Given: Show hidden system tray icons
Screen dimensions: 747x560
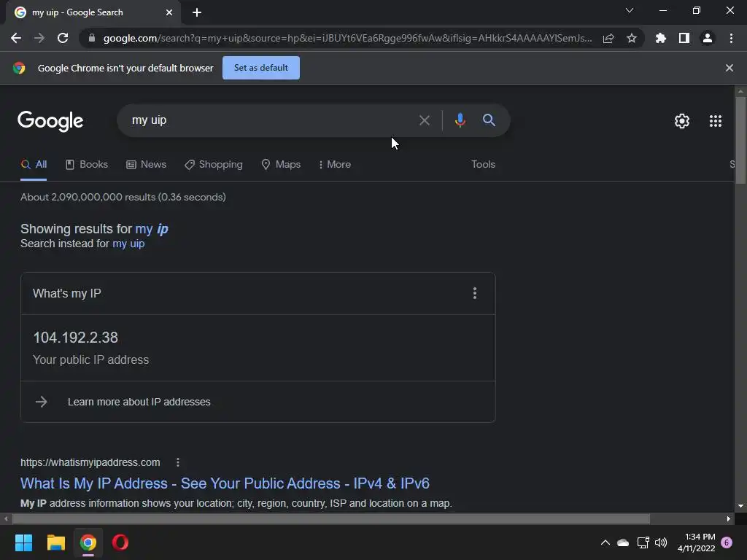Looking at the screenshot, I should coord(605,542).
